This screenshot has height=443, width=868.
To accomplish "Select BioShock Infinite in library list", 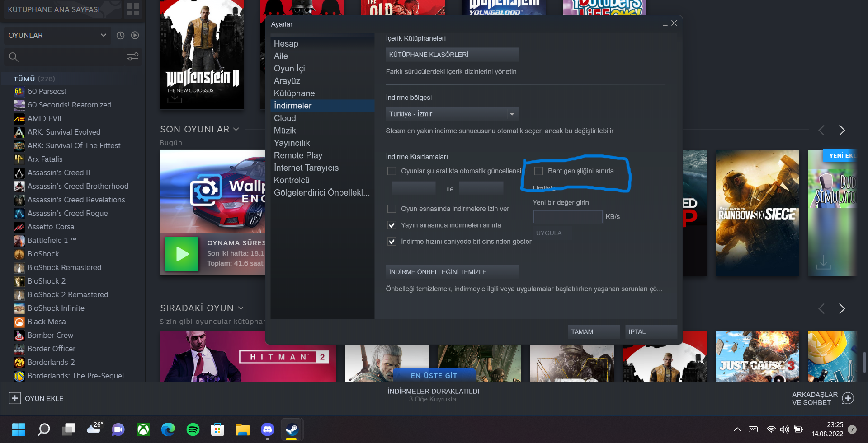I will [x=56, y=308].
